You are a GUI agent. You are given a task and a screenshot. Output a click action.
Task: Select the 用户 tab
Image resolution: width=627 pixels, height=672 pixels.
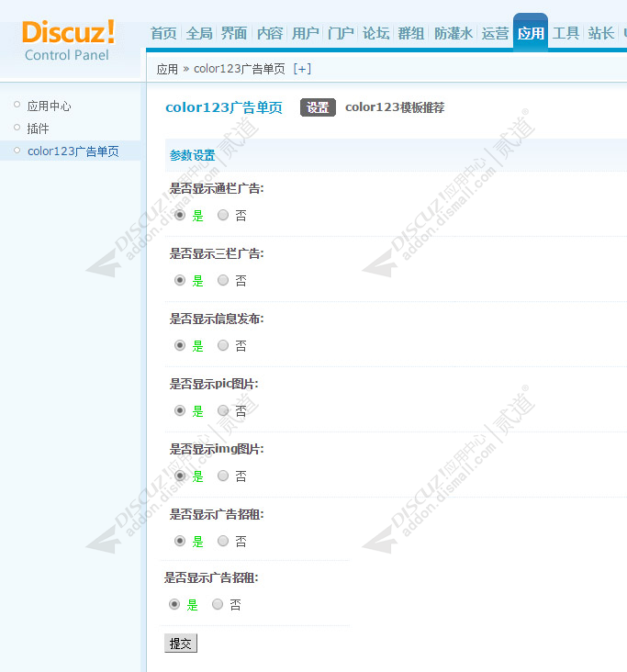tap(305, 33)
